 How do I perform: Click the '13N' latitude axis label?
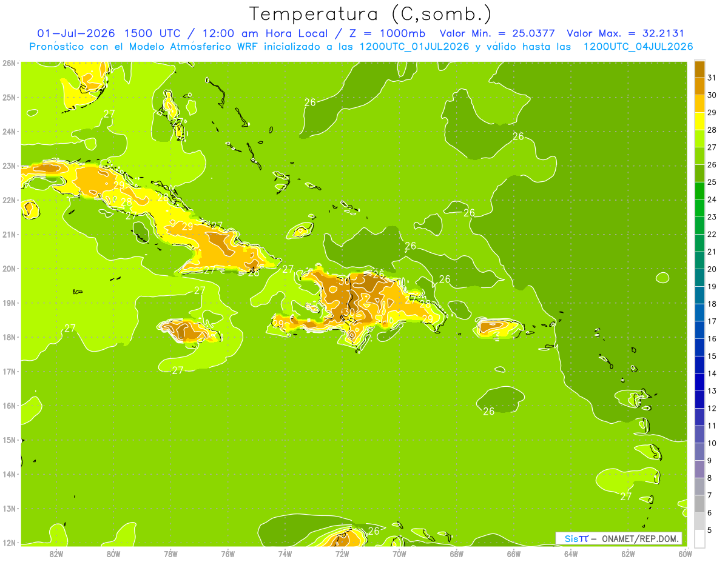click(x=8, y=508)
